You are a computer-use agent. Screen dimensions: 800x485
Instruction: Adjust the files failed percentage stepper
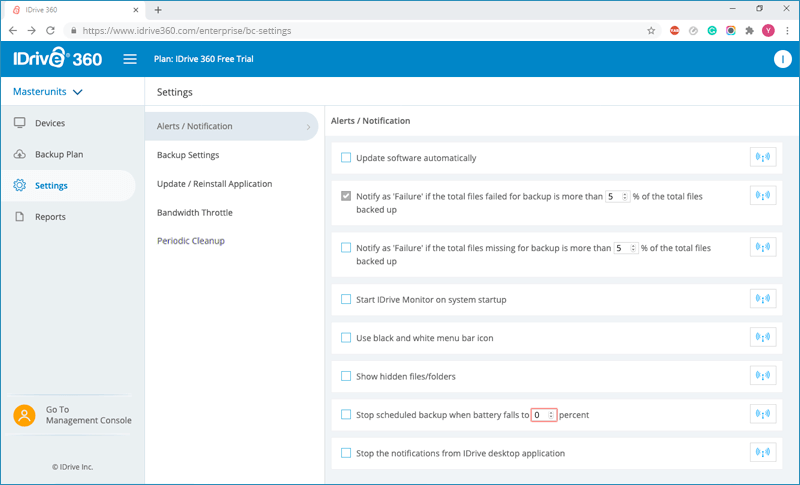point(624,196)
